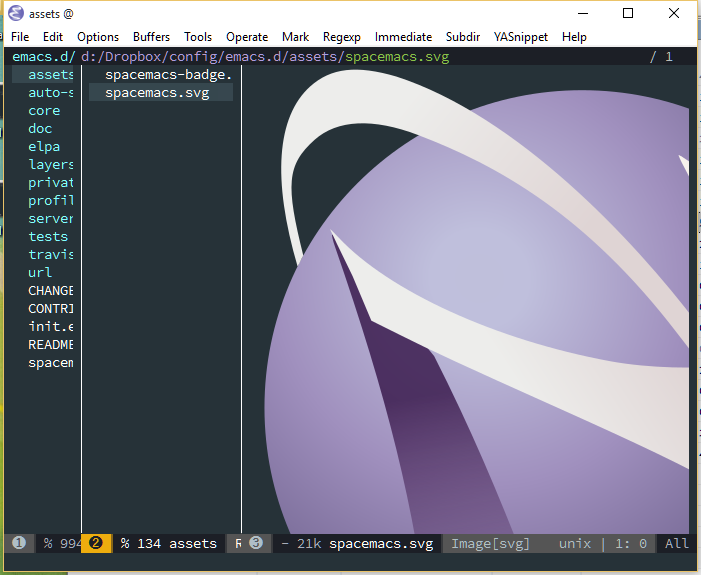
Task: Select the server directory entry
Action: (x=51, y=219)
